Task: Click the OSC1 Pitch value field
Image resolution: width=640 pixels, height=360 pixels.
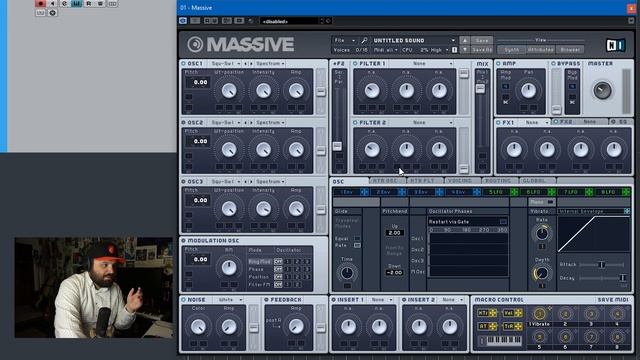Action: point(198,82)
